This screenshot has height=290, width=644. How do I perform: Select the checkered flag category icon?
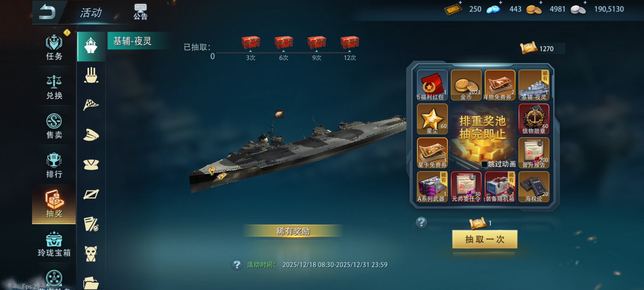click(91, 105)
